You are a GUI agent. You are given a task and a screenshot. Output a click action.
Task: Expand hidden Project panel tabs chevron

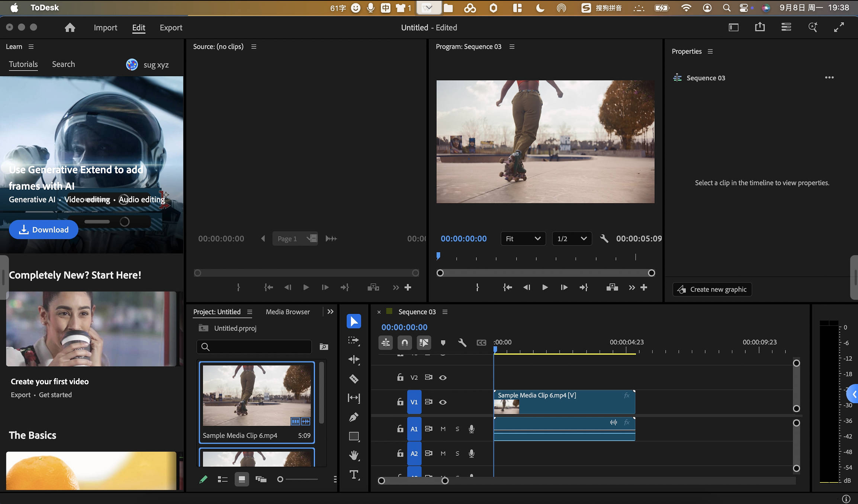click(x=330, y=312)
